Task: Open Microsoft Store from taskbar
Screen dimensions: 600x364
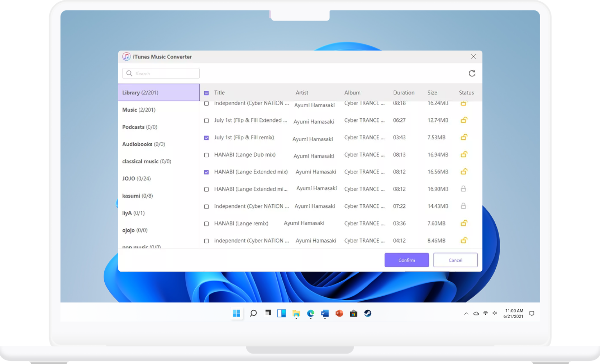Action: (353, 313)
